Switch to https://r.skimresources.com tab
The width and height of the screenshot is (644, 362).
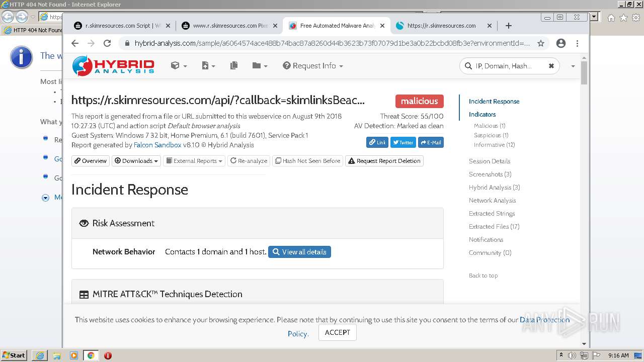coord(443,26)
